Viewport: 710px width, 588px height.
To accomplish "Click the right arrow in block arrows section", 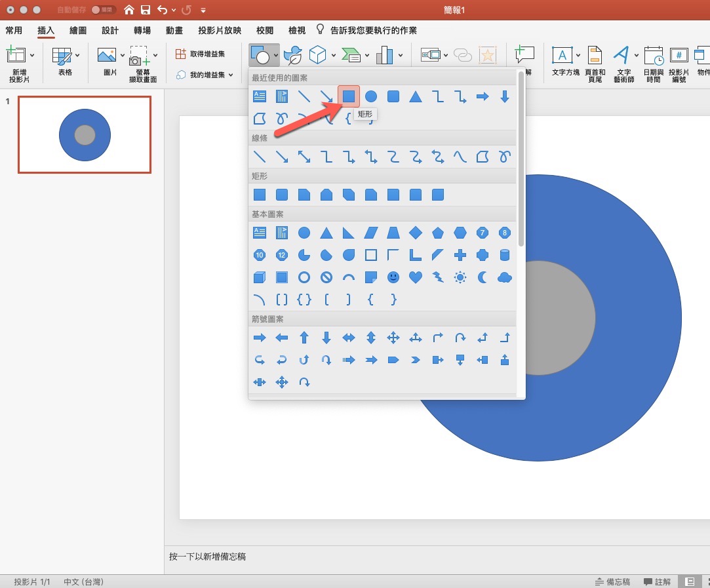I will (260, 338).
